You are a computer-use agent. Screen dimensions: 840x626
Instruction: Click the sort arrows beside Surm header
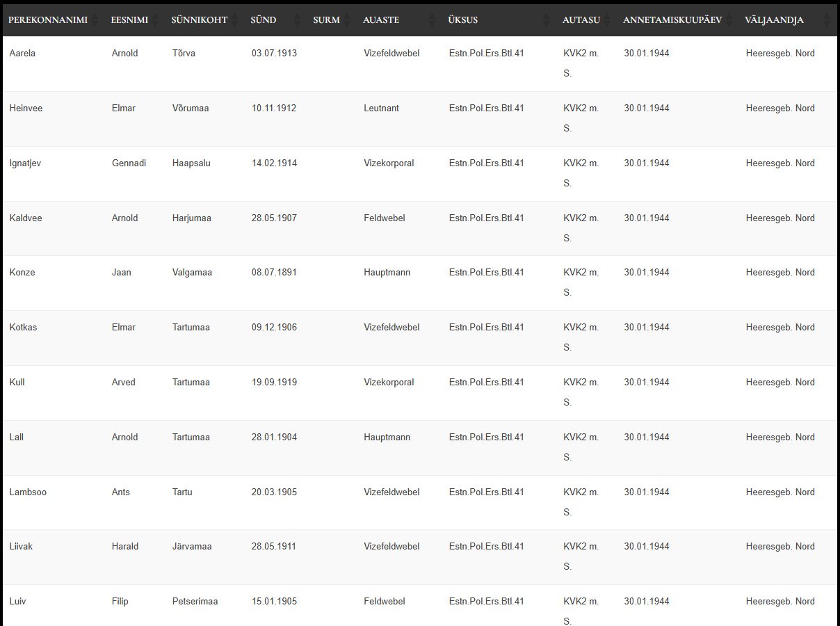coord(348,20)
